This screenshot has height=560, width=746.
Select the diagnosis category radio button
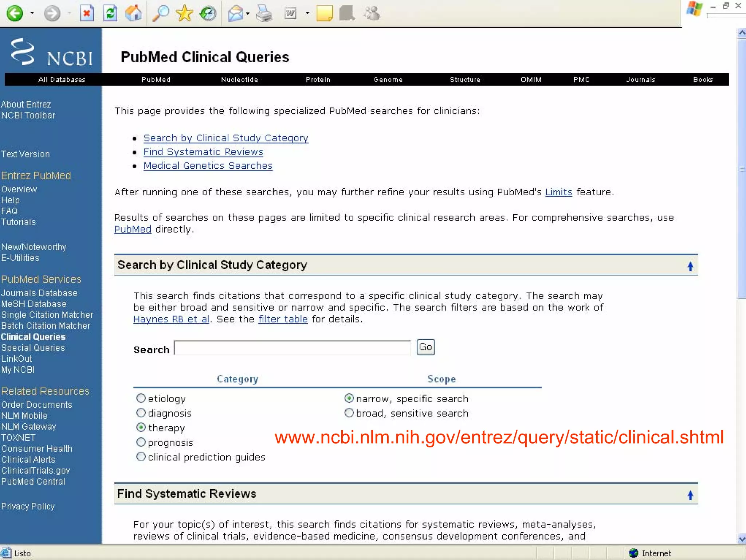(141, 413)
